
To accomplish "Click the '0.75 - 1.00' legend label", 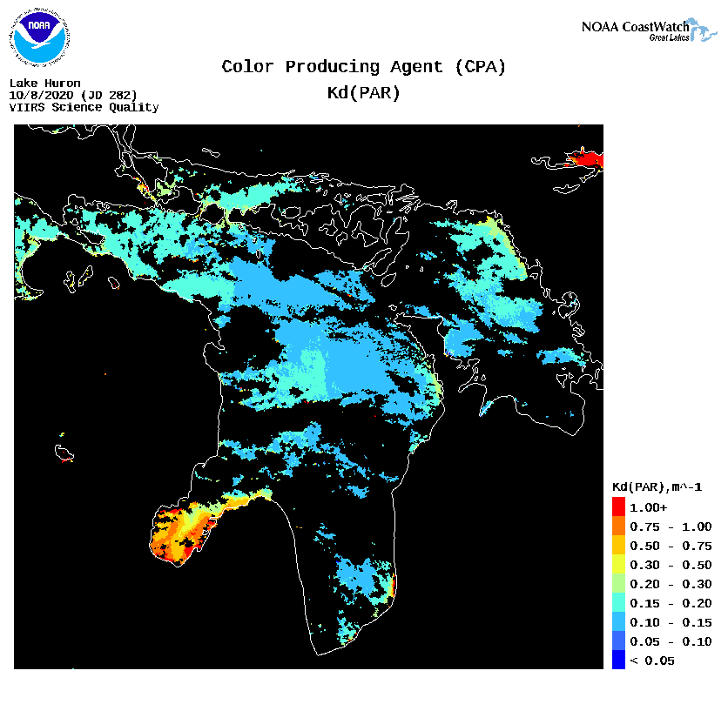I will coord(671,527).
